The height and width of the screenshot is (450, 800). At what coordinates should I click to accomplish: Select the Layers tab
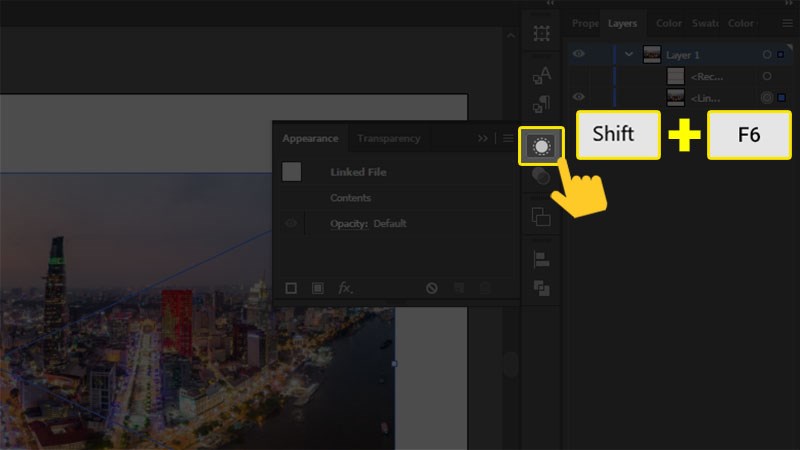click(622, 23)
